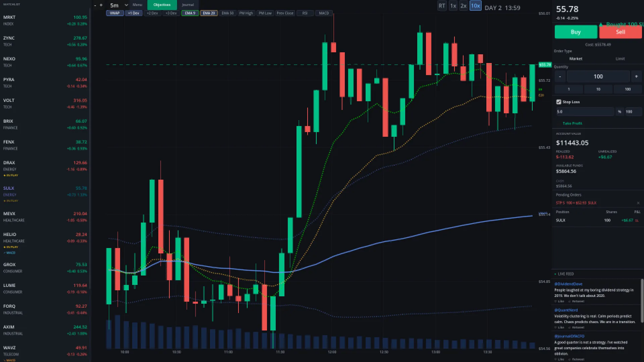Switch playback to RT real-time
The image size is (644, 362).
(x=442, y=6)
